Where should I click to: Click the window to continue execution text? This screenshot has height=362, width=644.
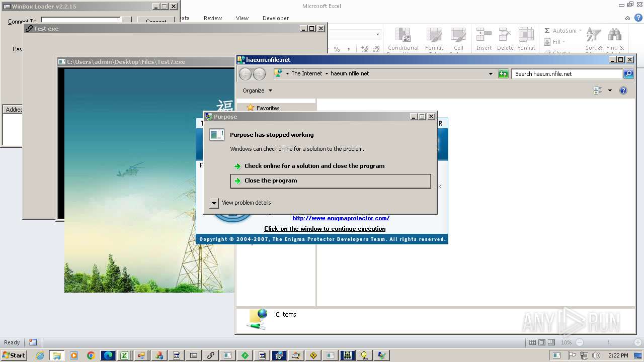tap(325, 229)
